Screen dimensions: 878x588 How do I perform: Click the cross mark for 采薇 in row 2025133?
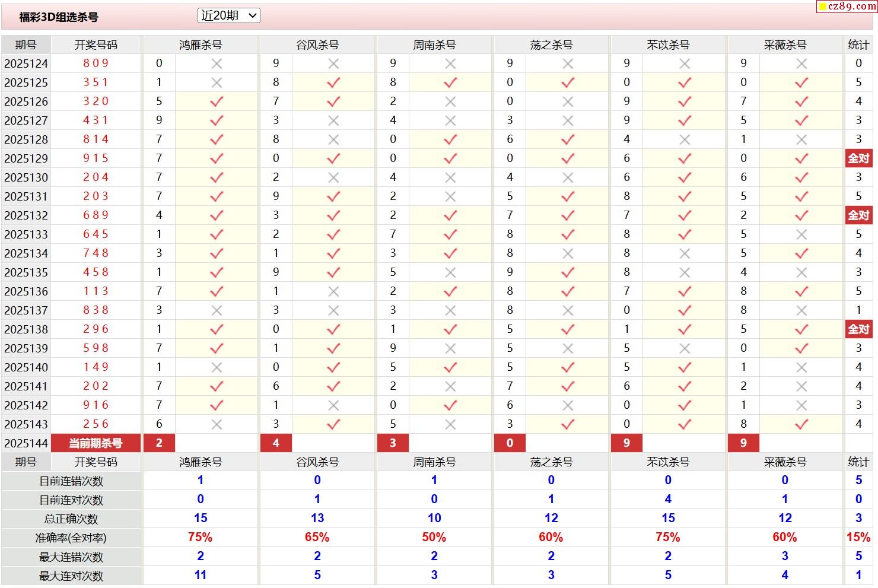[801, 234]
